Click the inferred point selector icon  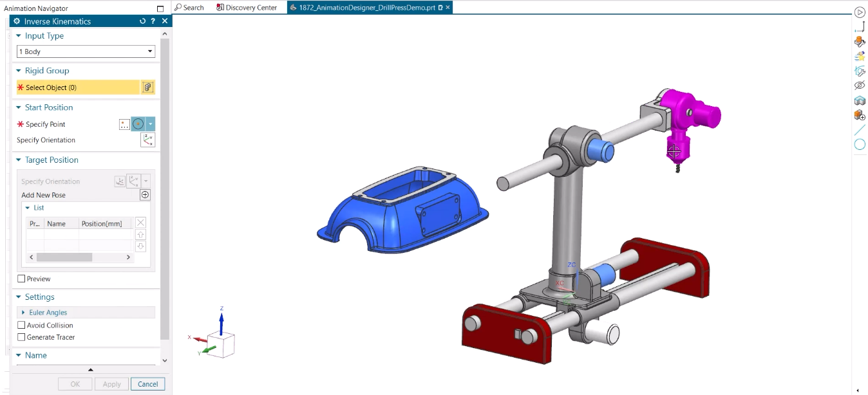[x=138, y=124]
